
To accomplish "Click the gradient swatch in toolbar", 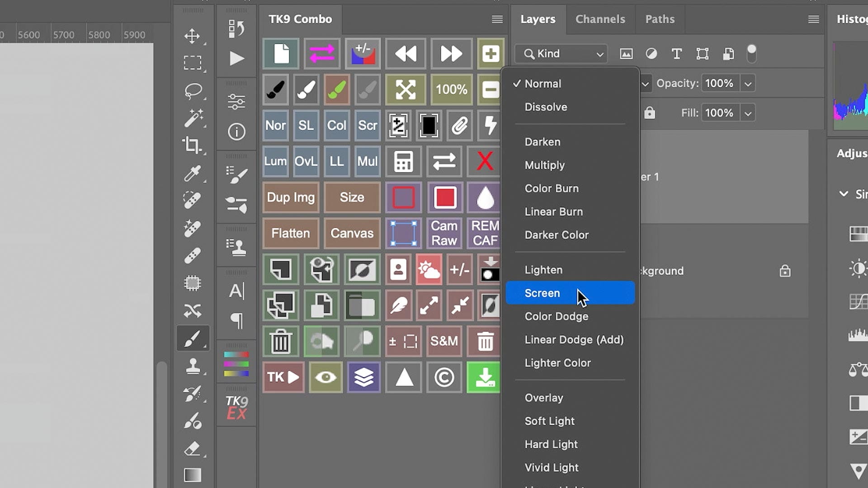I will [192, 475].
